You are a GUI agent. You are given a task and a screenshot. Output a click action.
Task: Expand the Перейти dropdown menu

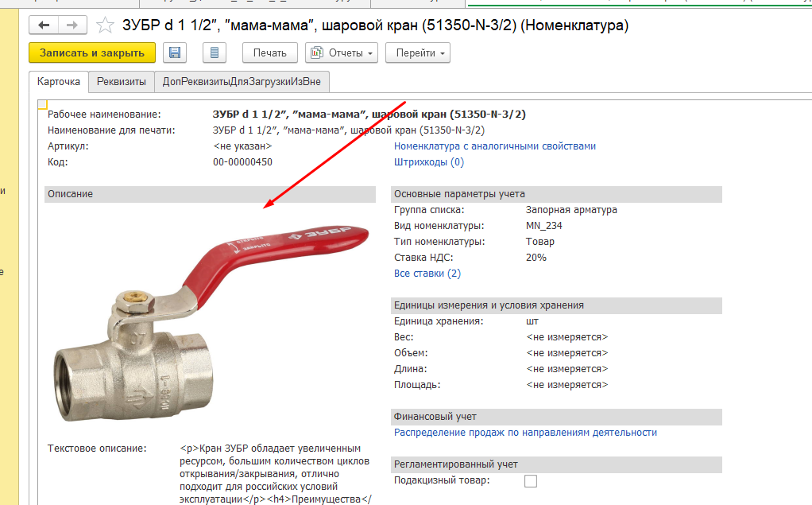pyautogui.click(x=418, y=52)
